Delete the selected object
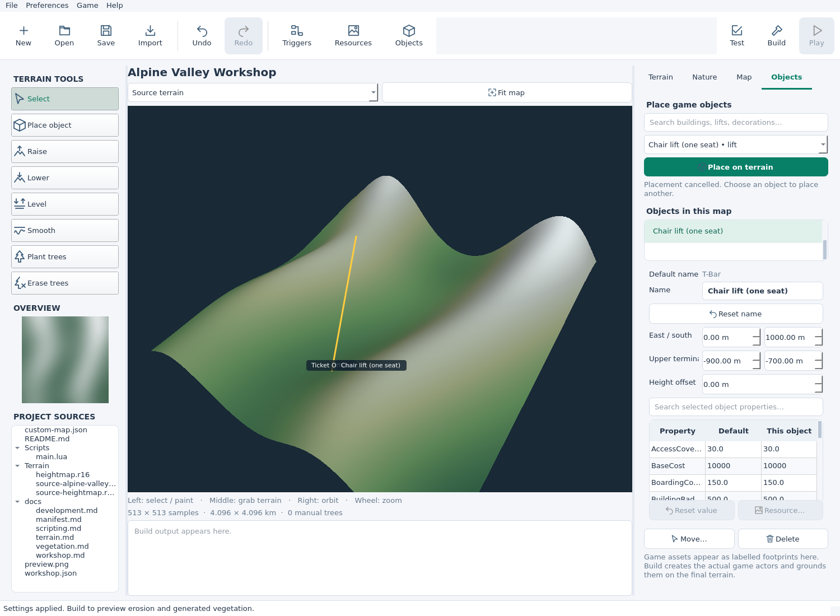The width and height of the screenshot is (840, 616). (783, 539)
